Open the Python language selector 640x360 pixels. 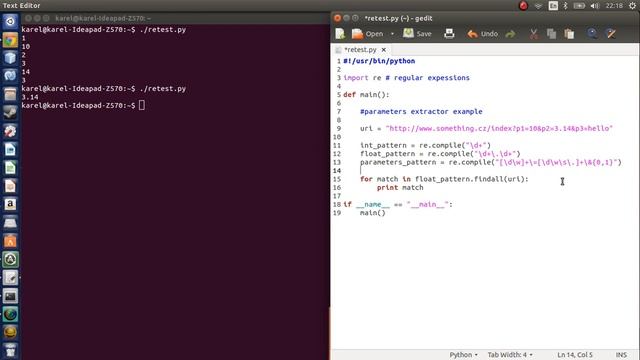(x=463, y=355)
